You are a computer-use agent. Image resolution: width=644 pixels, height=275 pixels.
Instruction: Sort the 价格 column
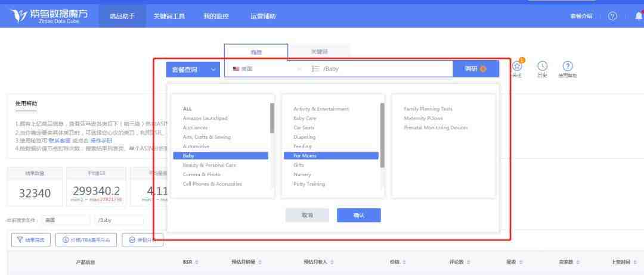[404, 262]
